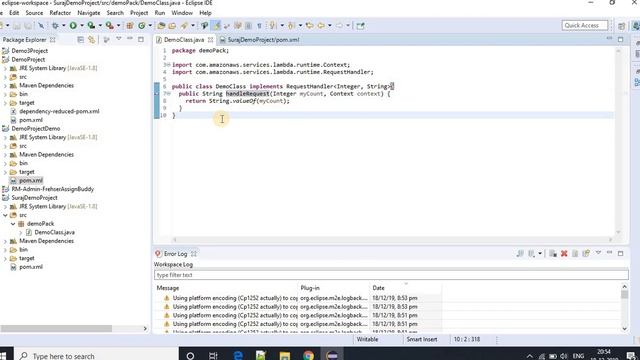640x360 pixels.
Task: Click the Skip All Breakpoints icon
Action: click(41, 26)
